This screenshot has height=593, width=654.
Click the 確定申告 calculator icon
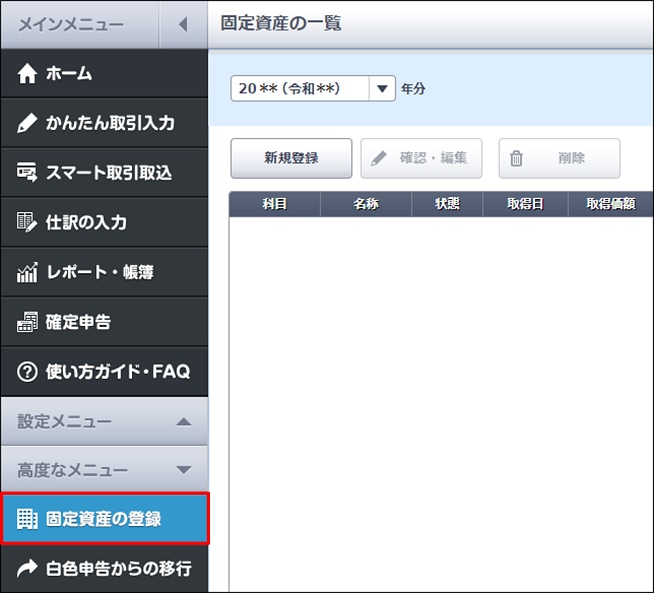click(27, 322)
